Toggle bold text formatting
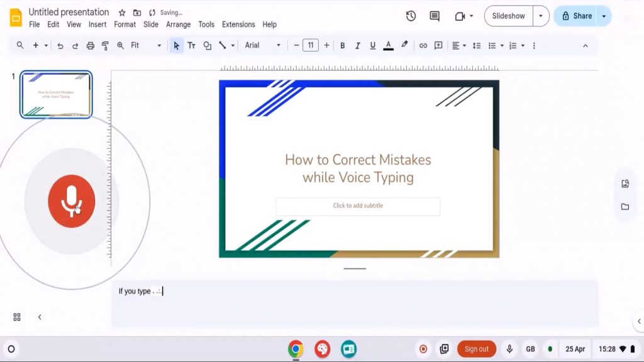 pyautogui.click(x=343, y=45)
